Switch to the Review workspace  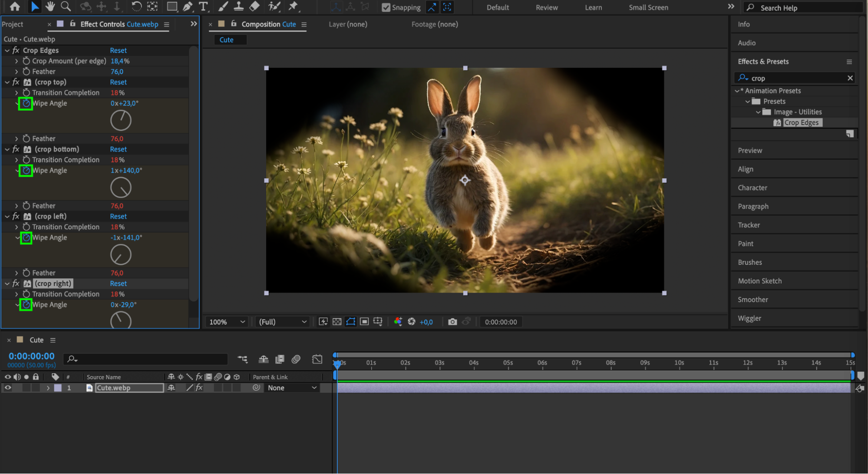(546, 7)
